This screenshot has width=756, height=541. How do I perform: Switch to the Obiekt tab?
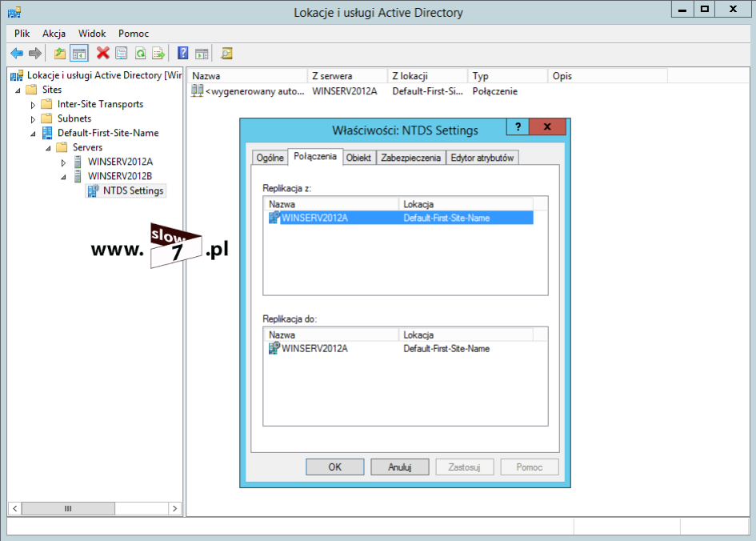(358, 158)
